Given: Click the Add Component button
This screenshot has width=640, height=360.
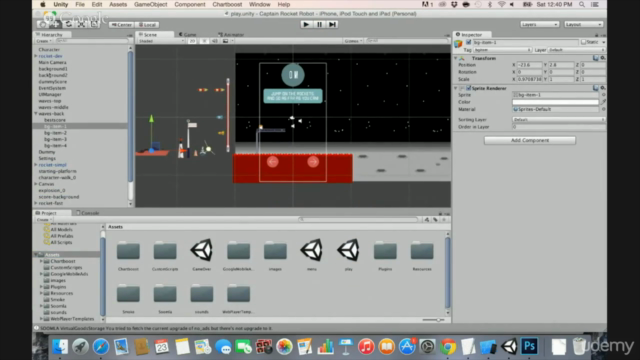Looking at the screenshot, I should [530, 140].
